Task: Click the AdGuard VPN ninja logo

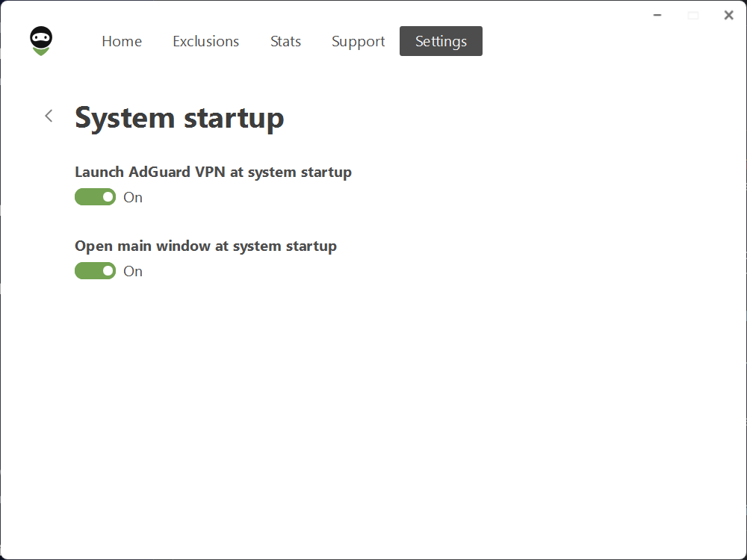Action: [x=41, y=41]
